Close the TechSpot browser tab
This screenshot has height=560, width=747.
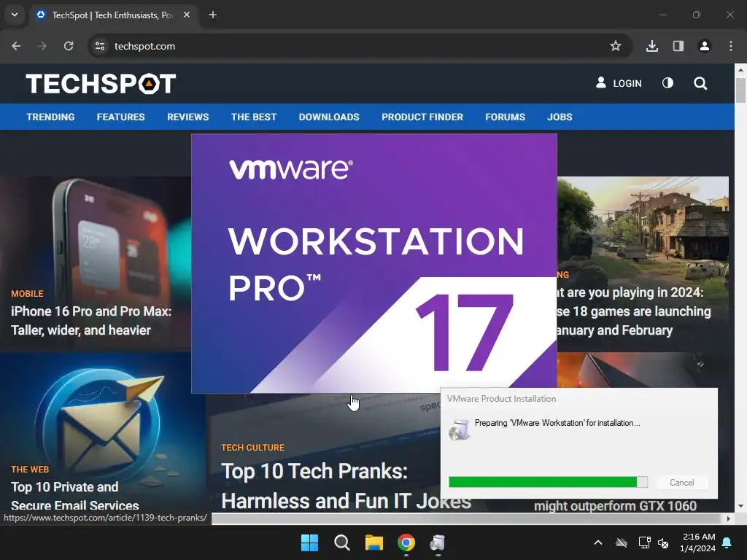click(x=187, y=15)
